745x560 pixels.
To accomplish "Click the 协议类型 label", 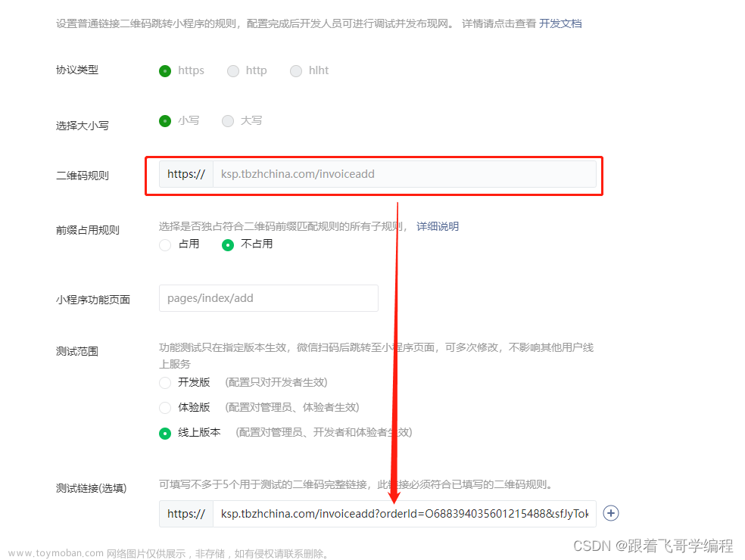I will [77, 70].
